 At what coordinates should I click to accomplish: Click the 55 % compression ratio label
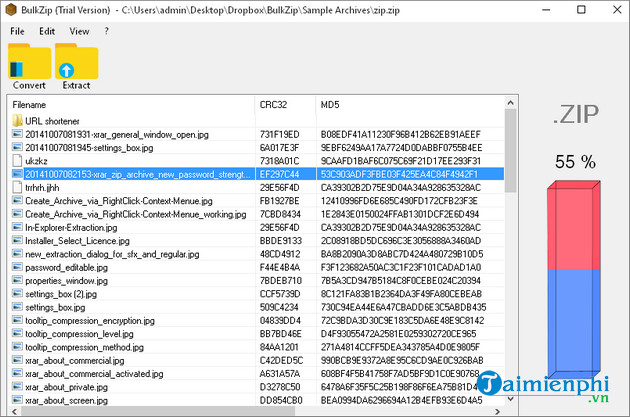click(575, 162)
